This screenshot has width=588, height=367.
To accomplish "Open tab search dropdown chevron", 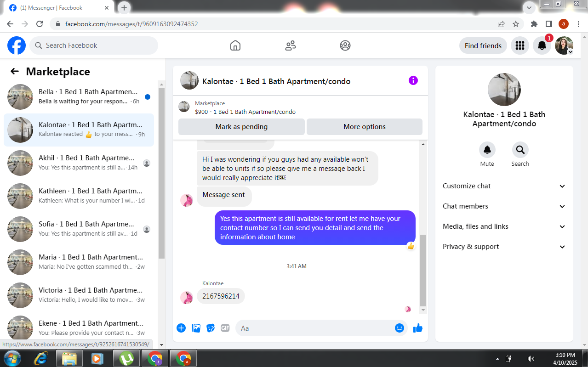I will (x=529, y=7).
